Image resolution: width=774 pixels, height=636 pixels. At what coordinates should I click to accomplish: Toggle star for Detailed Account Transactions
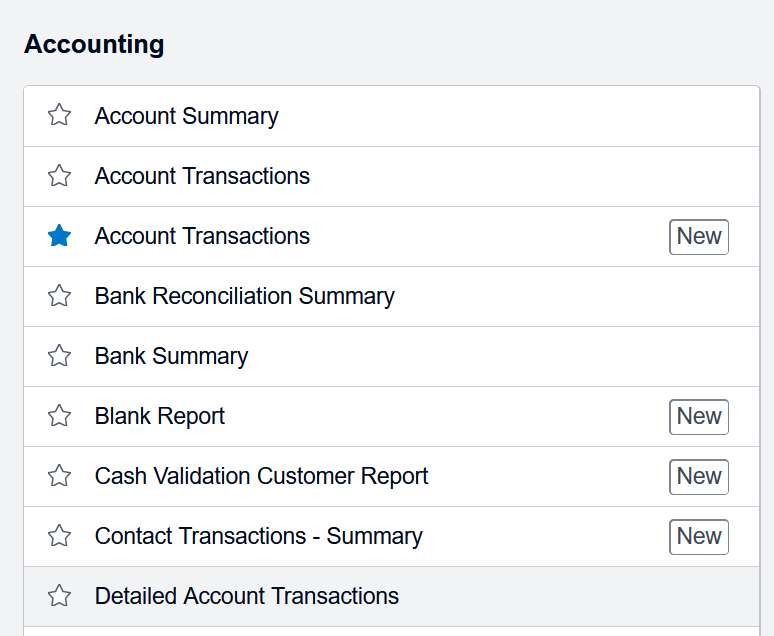60,596
